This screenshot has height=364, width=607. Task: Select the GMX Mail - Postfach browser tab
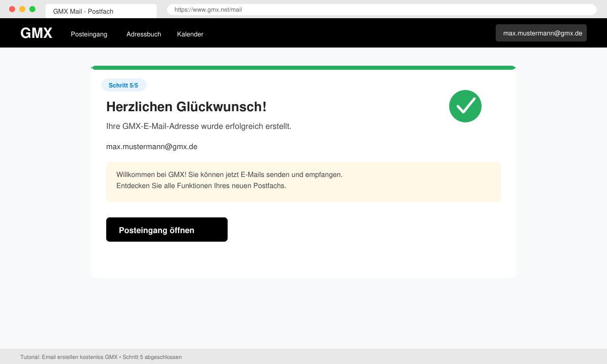coord(101,11)
